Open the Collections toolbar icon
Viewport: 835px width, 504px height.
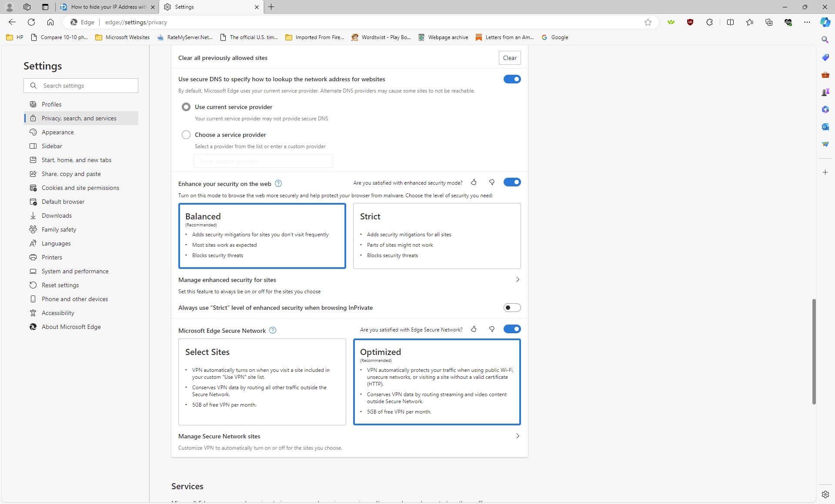click(768, 22)
